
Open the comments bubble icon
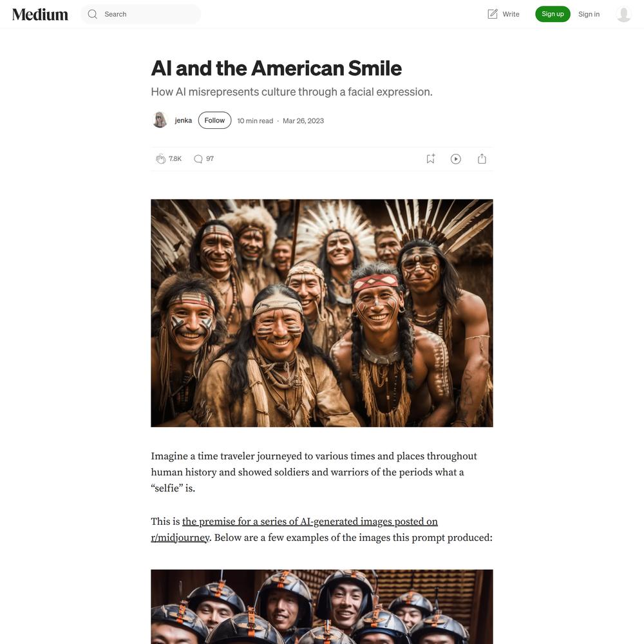[x=198, y=159]
